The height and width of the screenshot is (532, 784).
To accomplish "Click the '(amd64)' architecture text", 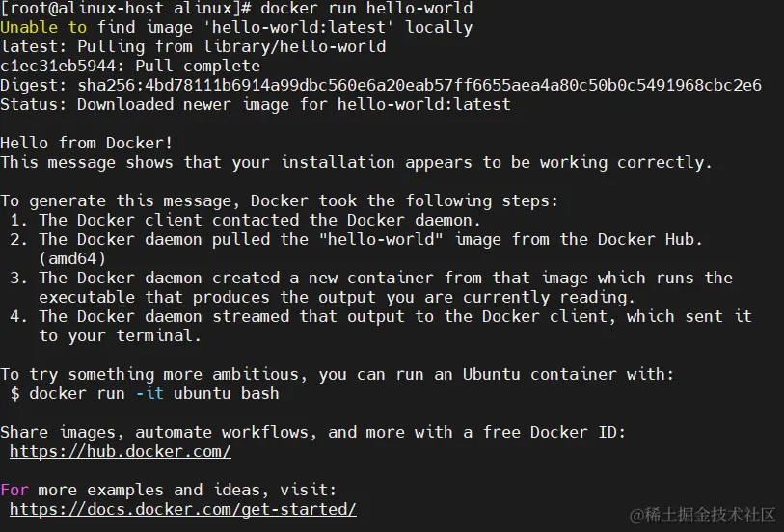I will 72,258.
